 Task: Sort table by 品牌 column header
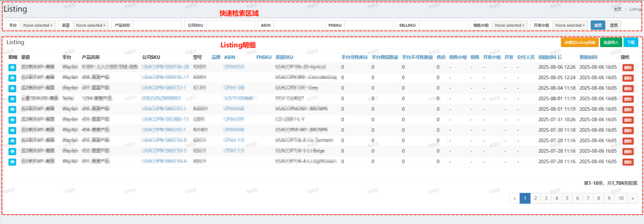(x=216, y=57)
